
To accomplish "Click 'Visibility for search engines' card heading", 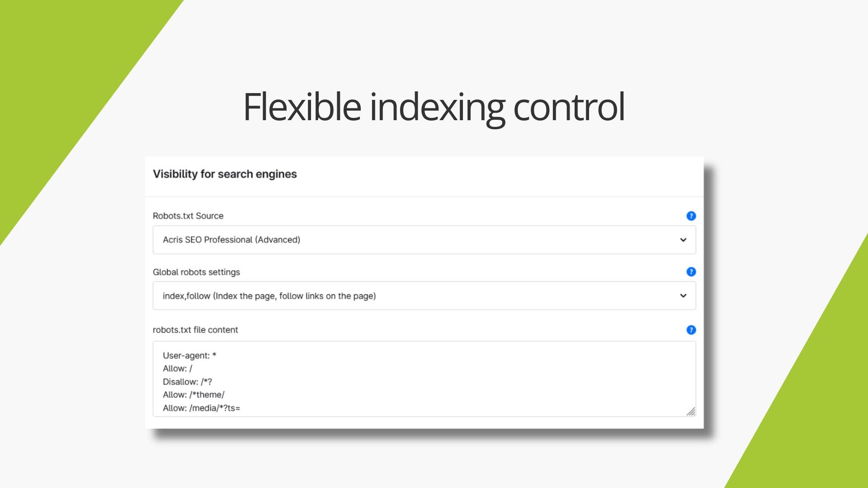I will tap(225, 174).
